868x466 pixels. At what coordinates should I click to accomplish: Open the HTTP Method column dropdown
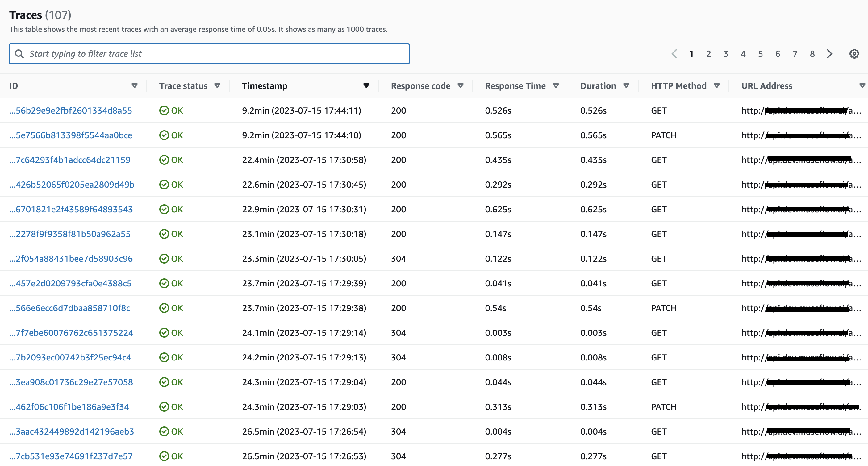coord(717,85)
